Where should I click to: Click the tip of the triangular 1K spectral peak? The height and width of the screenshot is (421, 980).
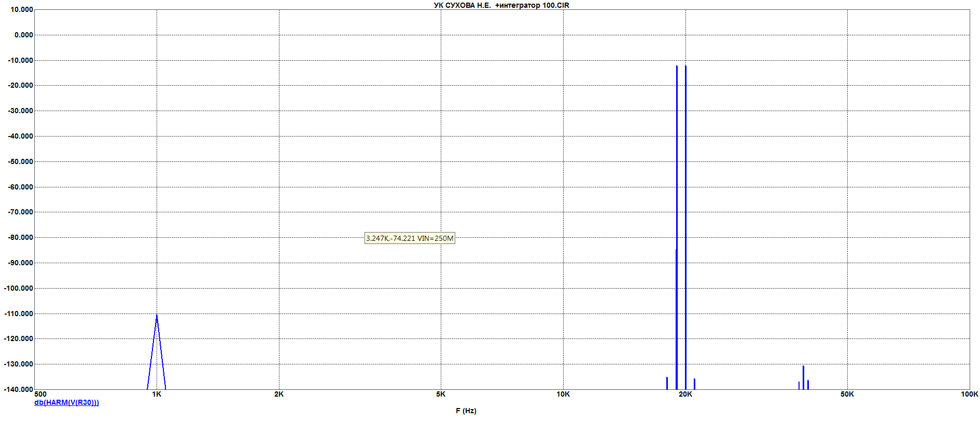[x=157, y=315]
